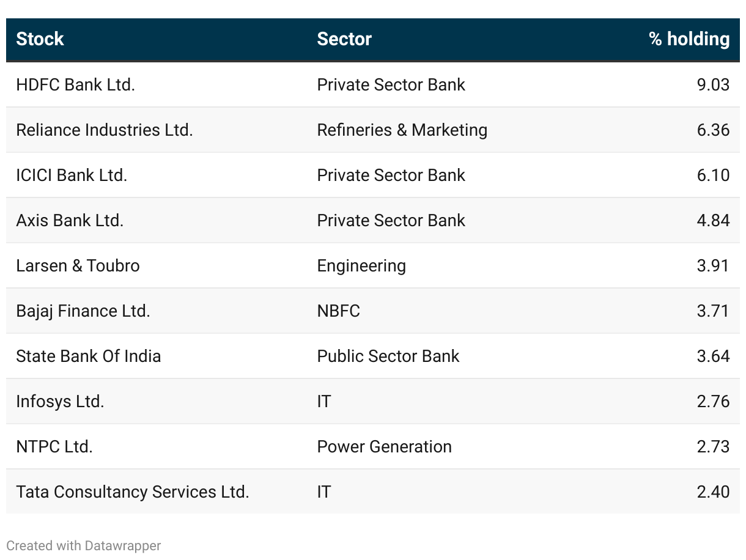Click the Power Generation sector cell
Screen dimensions: 746x560
[x=384, y=446]
